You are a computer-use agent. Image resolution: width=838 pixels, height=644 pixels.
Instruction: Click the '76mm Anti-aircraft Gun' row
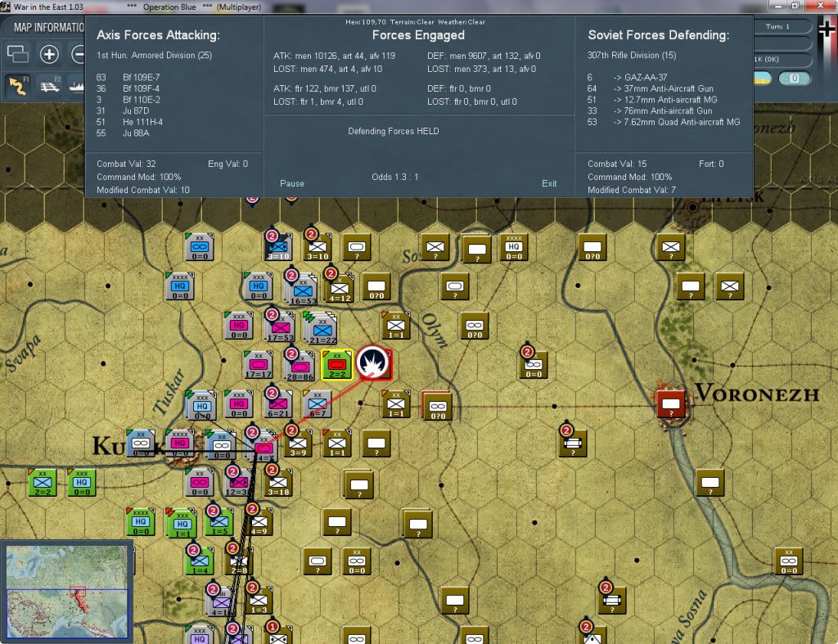649,110
